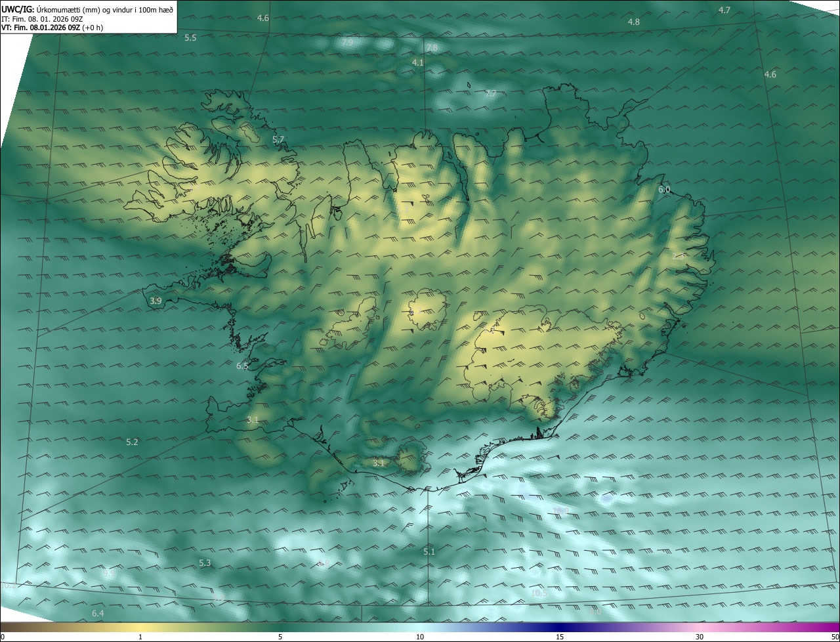Screen dimensions: 840x642
Task: Click the 7.9 value label on the map
Action: (348, 43)
